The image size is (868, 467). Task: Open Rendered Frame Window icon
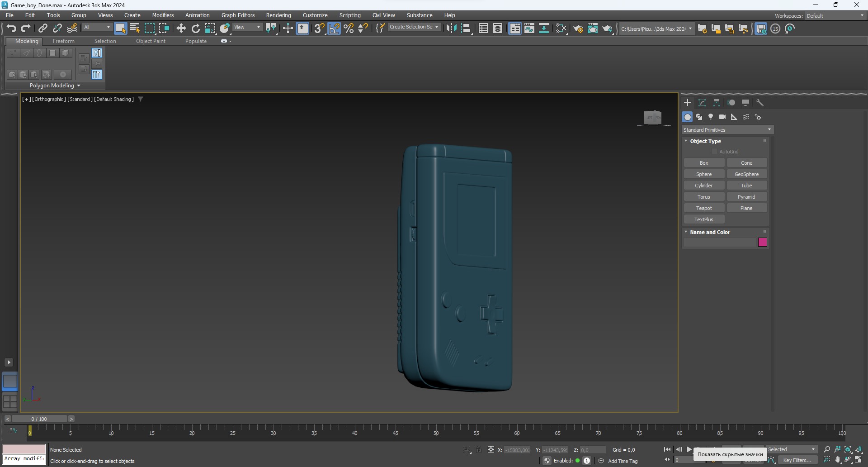pos(593,29)
